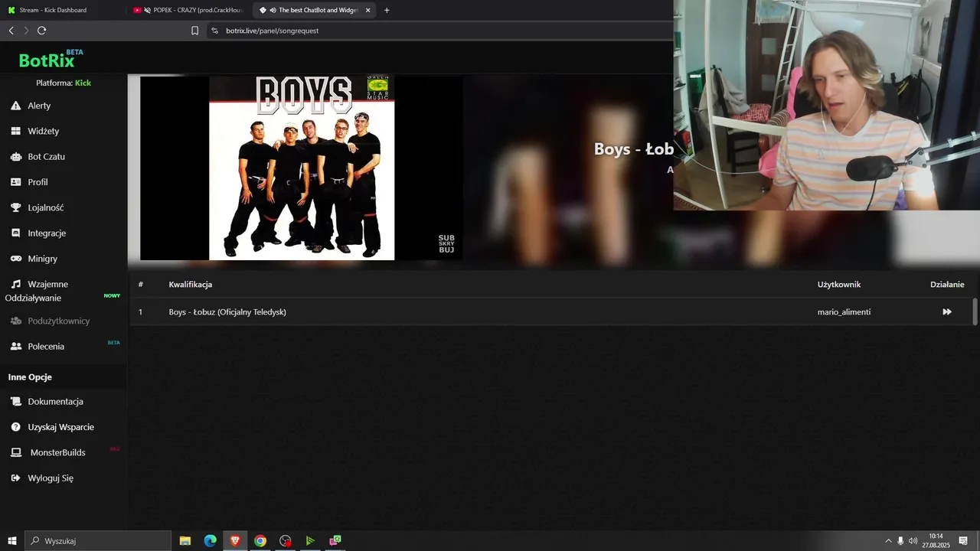Skip the Boys - Łobuz song

coord(947,312)
